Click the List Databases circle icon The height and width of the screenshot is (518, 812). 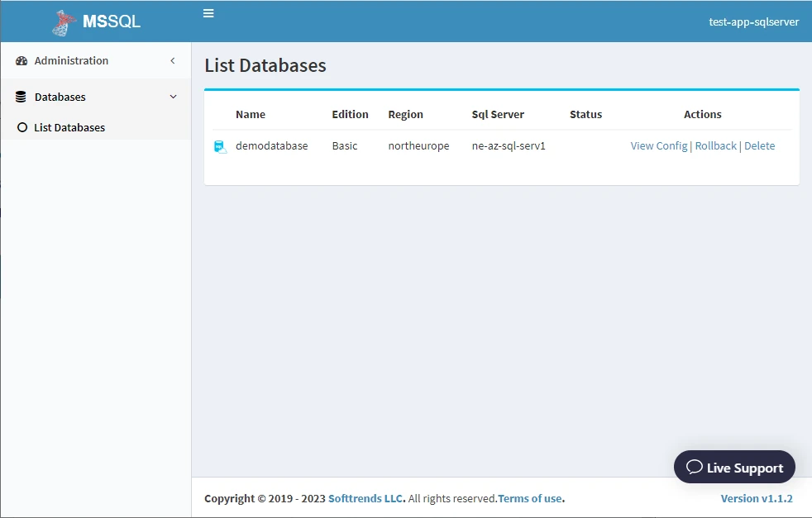[x=22, y=127]
